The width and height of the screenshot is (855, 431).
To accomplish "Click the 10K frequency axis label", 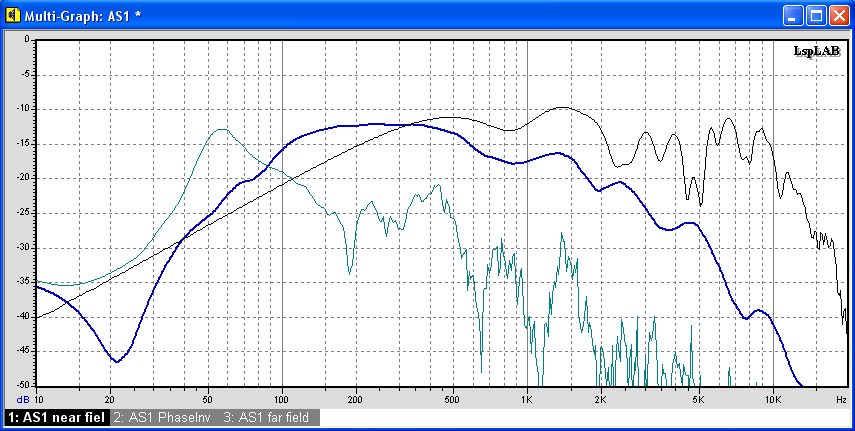I will (773, 399).
